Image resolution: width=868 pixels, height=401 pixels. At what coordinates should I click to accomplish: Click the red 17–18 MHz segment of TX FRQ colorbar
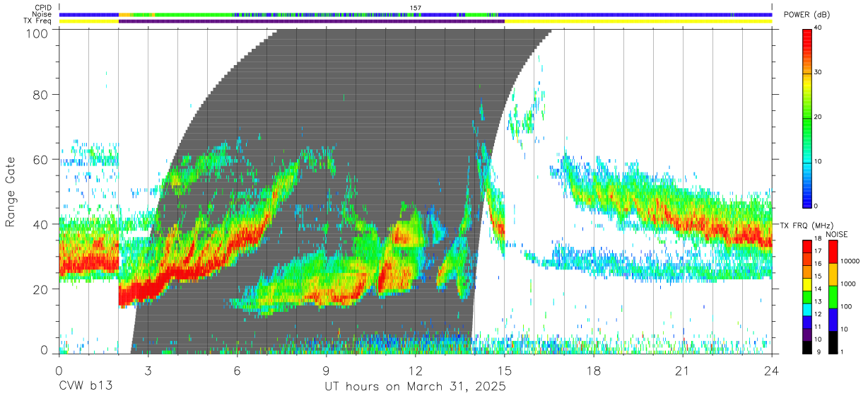tap(807, 246)
